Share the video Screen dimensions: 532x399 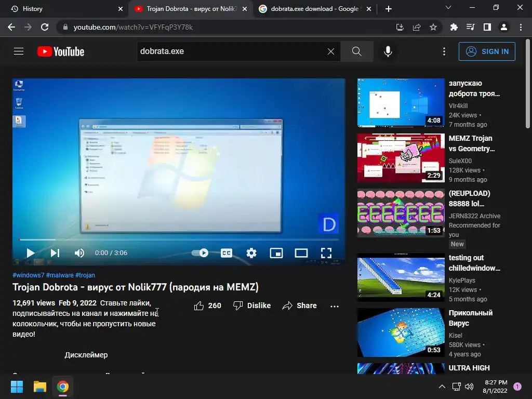coord(299,305)
